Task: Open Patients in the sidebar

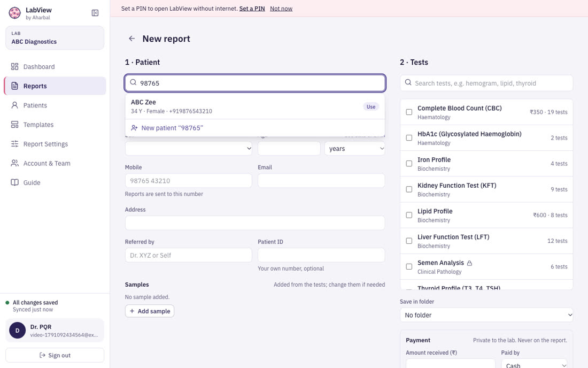Action: point(55,105)
